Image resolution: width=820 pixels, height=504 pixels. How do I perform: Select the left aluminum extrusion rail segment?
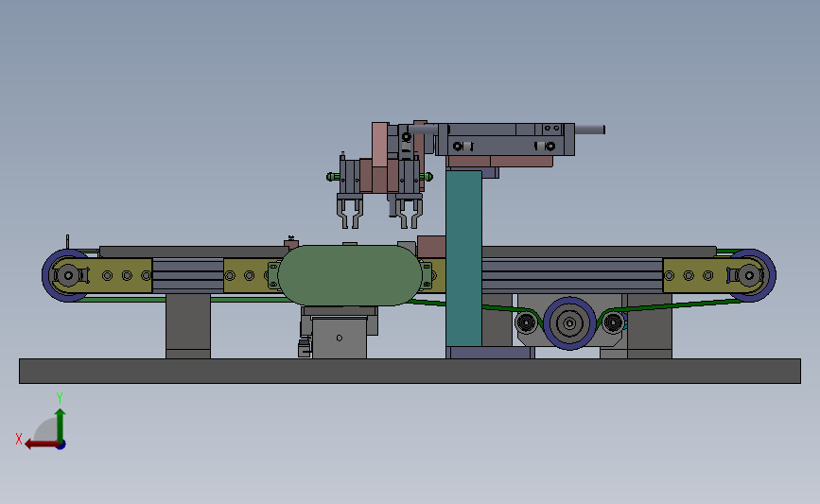coord(188,275)
